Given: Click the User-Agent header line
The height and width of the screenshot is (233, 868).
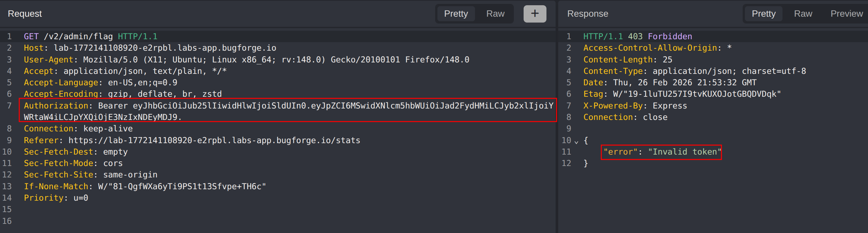Looking at the screenshot, I should coord(246,60).
